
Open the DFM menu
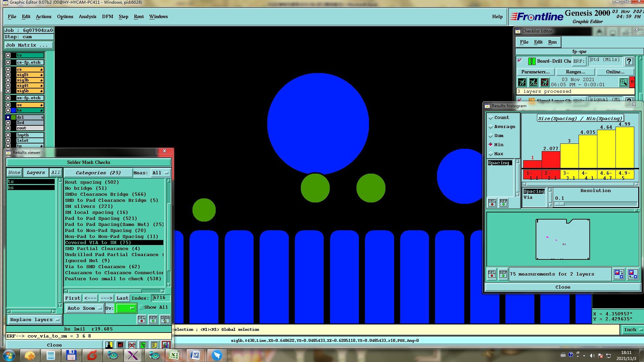pyautogui.click(x=107, y=16)
